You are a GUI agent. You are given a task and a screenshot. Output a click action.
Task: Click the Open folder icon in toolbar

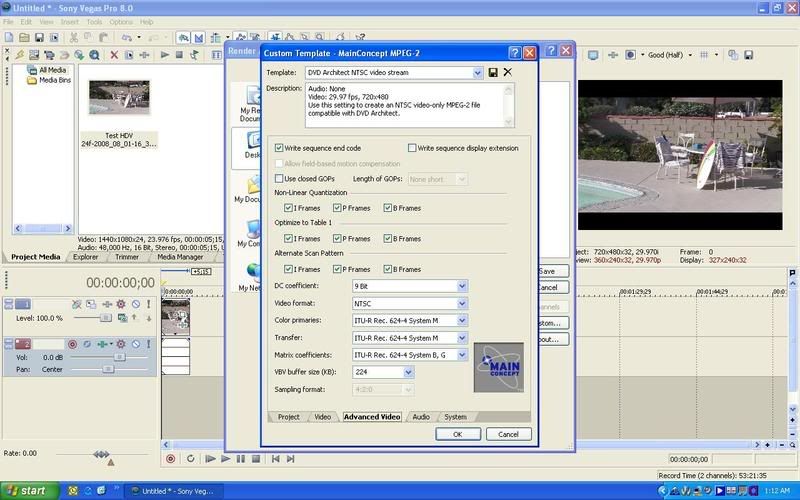[x=24, y=37]
